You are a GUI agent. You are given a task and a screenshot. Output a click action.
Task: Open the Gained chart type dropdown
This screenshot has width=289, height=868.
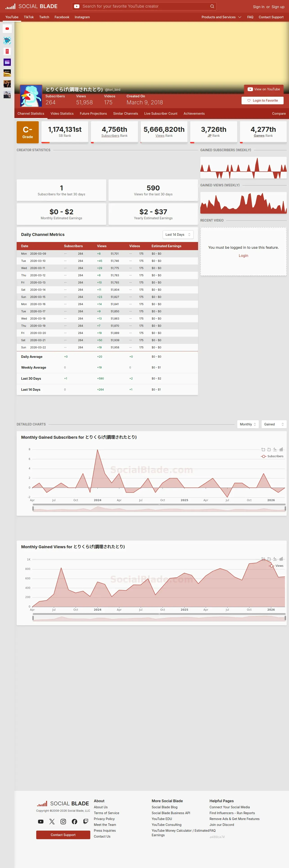pyautogui.click(x=274, y=424)
